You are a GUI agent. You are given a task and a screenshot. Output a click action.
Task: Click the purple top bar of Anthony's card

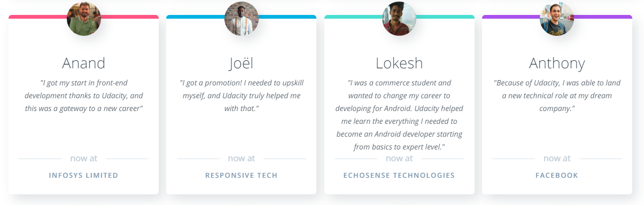(x=603, y=17)
